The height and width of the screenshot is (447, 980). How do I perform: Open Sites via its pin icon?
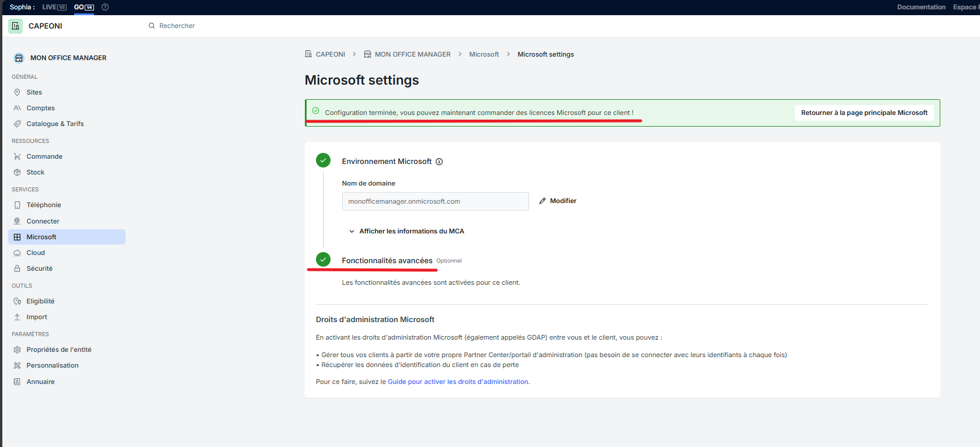pyautogui.click(x=18, y=92)
